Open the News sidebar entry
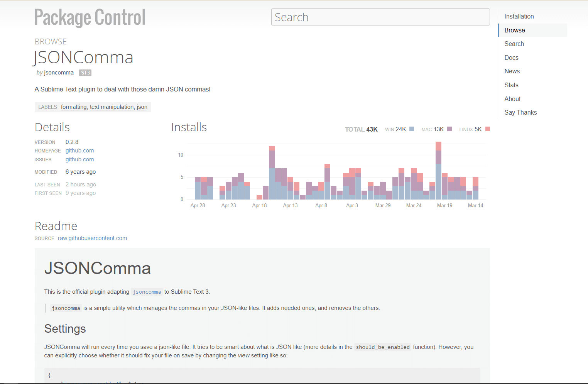This screenshot has height=384, width=588. 512,71
